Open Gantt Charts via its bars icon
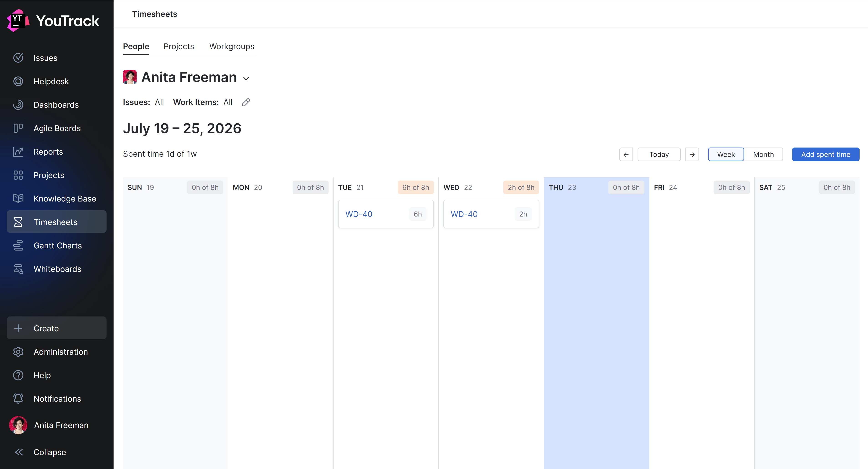Viewport: 868px width, 469px height. pyautogui.click(x=18, y=246)
